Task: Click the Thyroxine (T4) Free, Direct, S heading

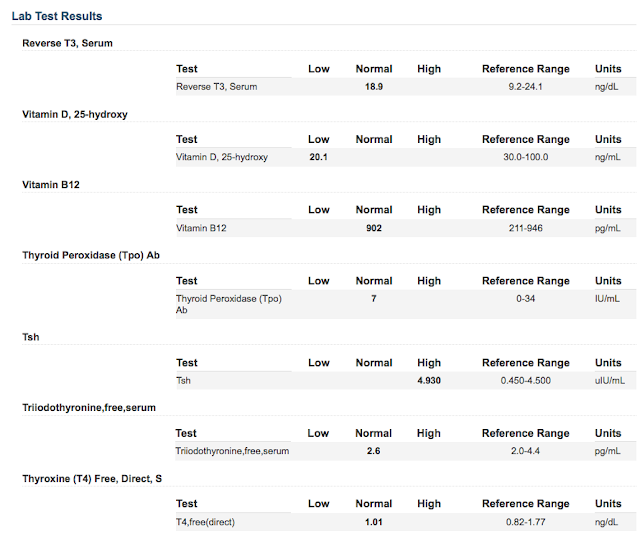Action: coord(92,479)
